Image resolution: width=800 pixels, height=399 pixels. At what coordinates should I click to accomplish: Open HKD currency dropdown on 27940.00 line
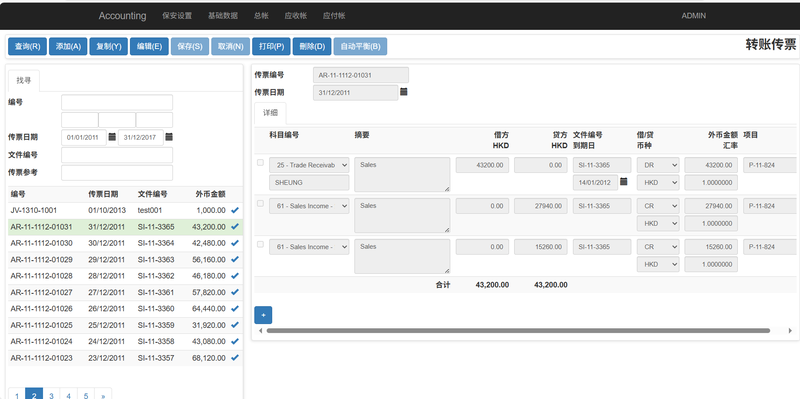point(658,223)
